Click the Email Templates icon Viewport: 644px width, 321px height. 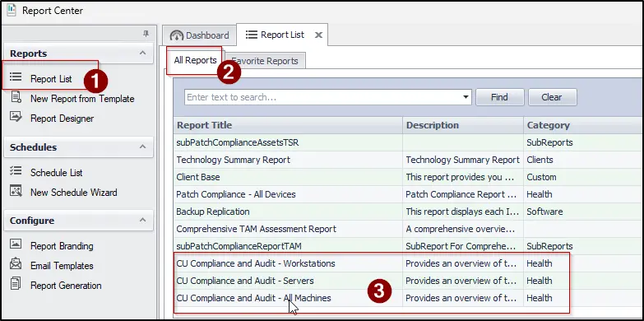click(x=16, y=264)
